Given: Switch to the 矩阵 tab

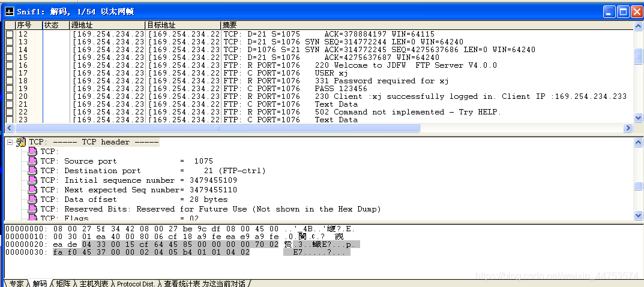Looking at the screenshot, I should pyautogui.click(x=63, y=283).
